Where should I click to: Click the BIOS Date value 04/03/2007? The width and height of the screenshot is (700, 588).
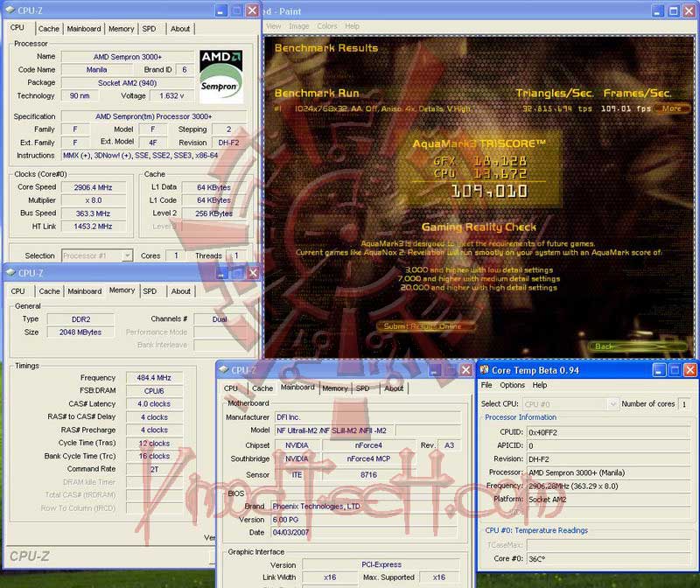(364, 533)
